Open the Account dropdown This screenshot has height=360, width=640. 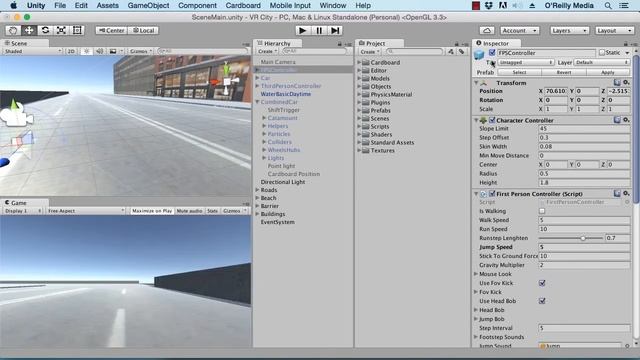pyautogui.click(x=519, y=31)
